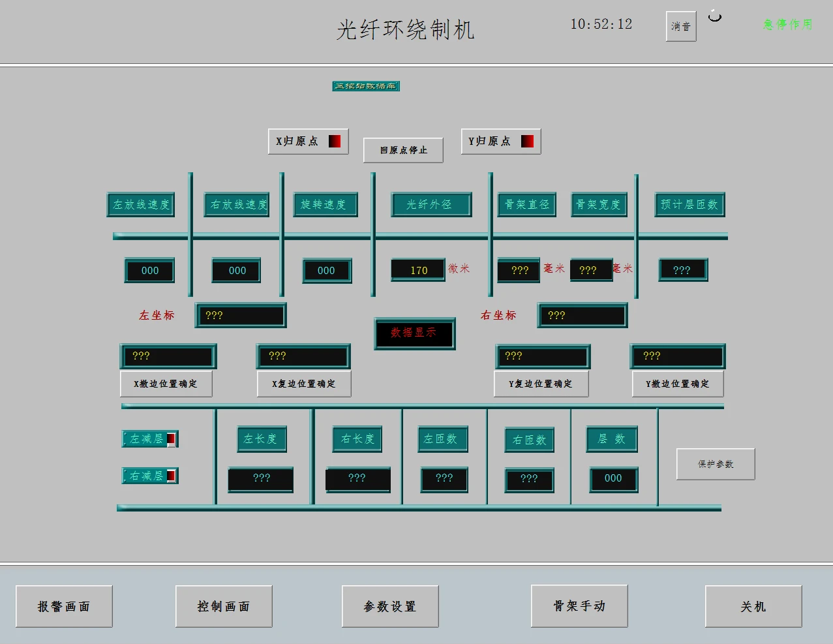Select the 骨架直径 value field

click(x=519, y=270)
